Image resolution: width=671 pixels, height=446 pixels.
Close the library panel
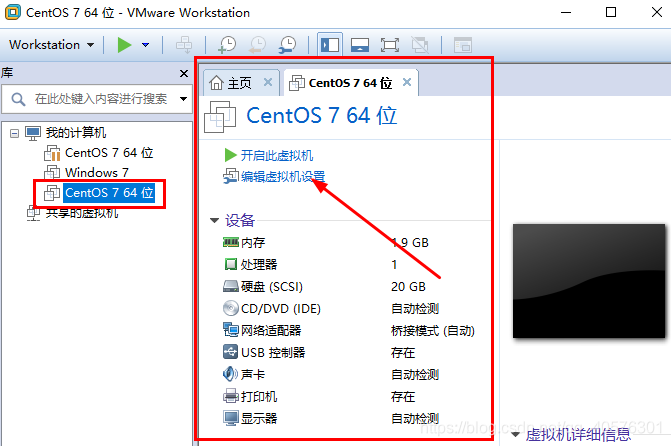tap(184, 74)
